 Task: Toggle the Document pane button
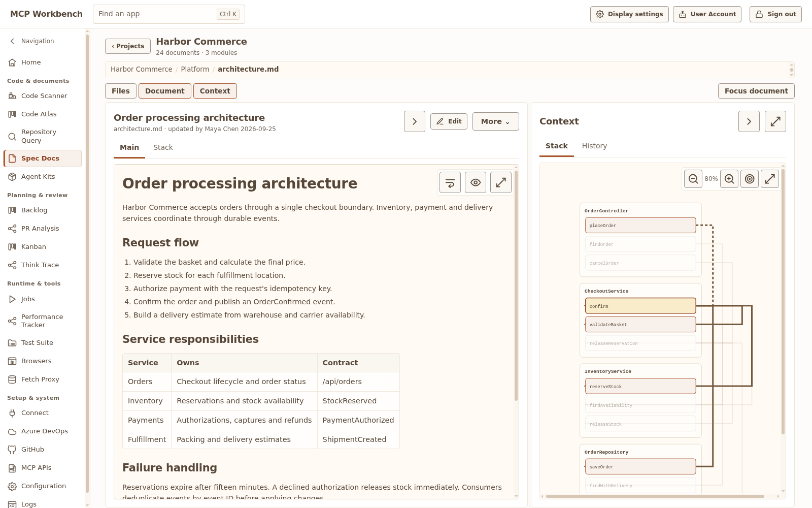click(x=165, y=91)
